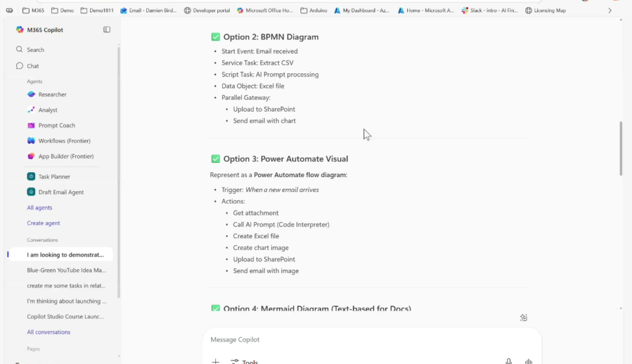632x364 pixels.
Task: Open the Tools menu in message box
Action: coord(244,362)
